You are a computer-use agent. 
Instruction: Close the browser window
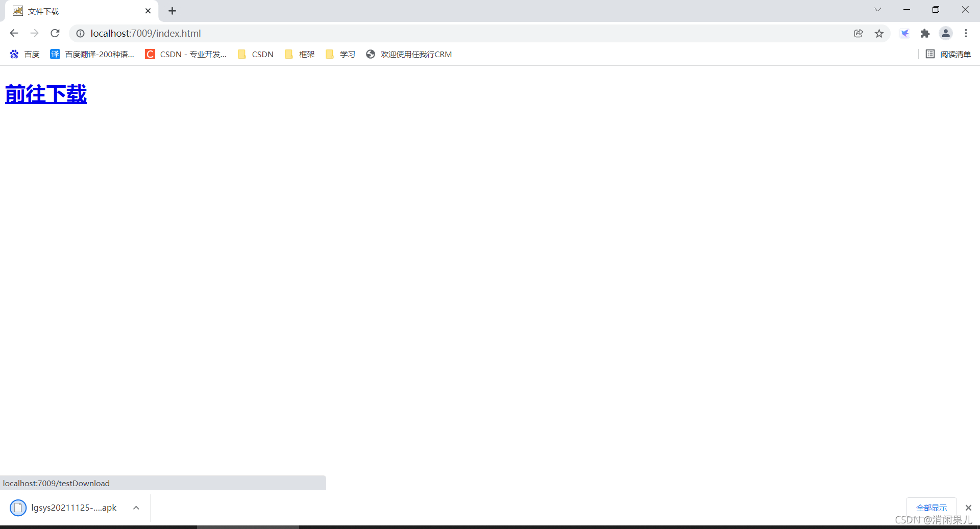(965, 10)
